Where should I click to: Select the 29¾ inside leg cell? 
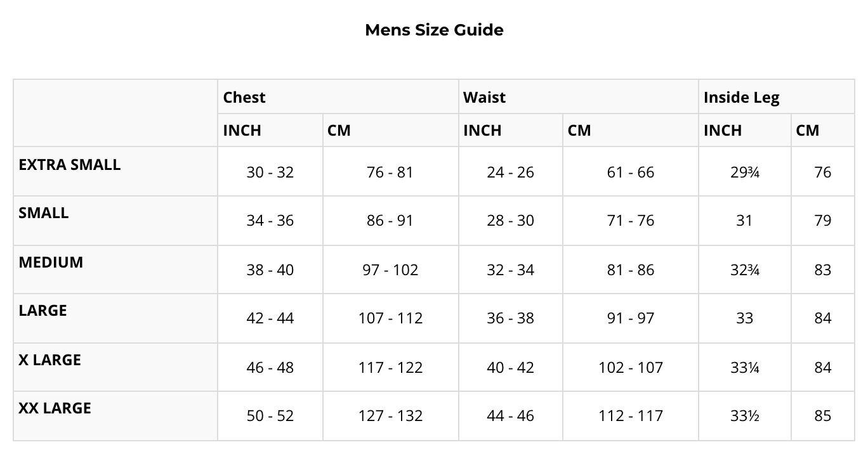pos(744,172)
